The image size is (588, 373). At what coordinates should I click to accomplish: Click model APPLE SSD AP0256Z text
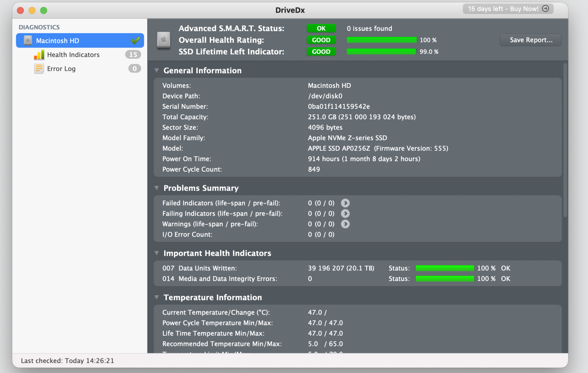tap(339, 148)
